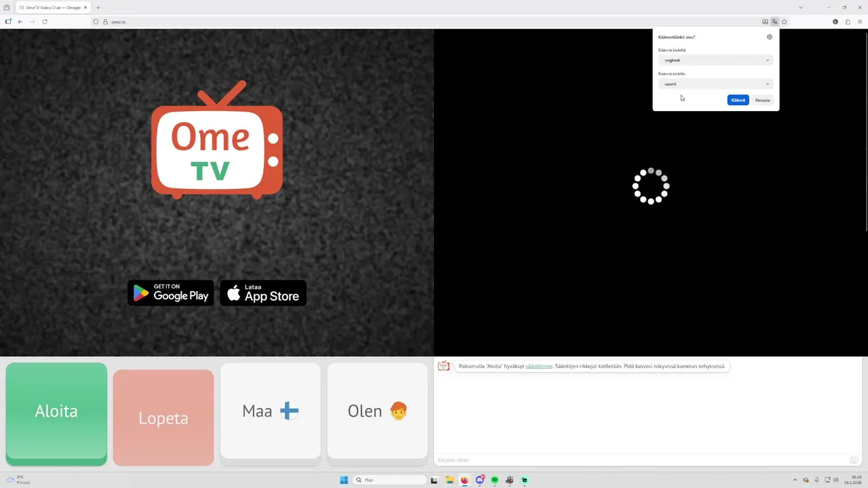Click Käännä to translate the page
Image resolution: width=868 pixels, height=488 pixels.
tap(738, 100)
